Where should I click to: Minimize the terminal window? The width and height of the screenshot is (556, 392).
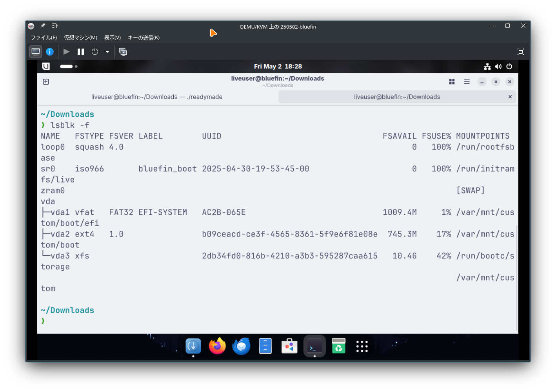pyautogui.click(x=482, y=82)
